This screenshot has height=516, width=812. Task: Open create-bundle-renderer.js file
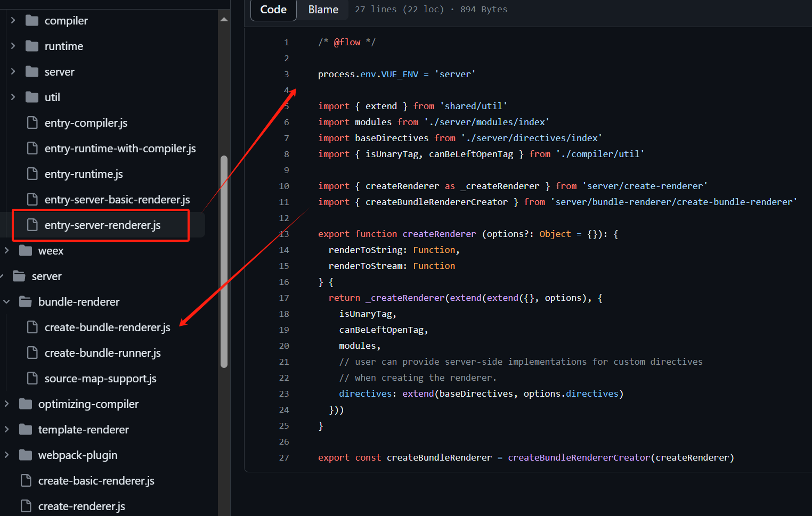107,327
